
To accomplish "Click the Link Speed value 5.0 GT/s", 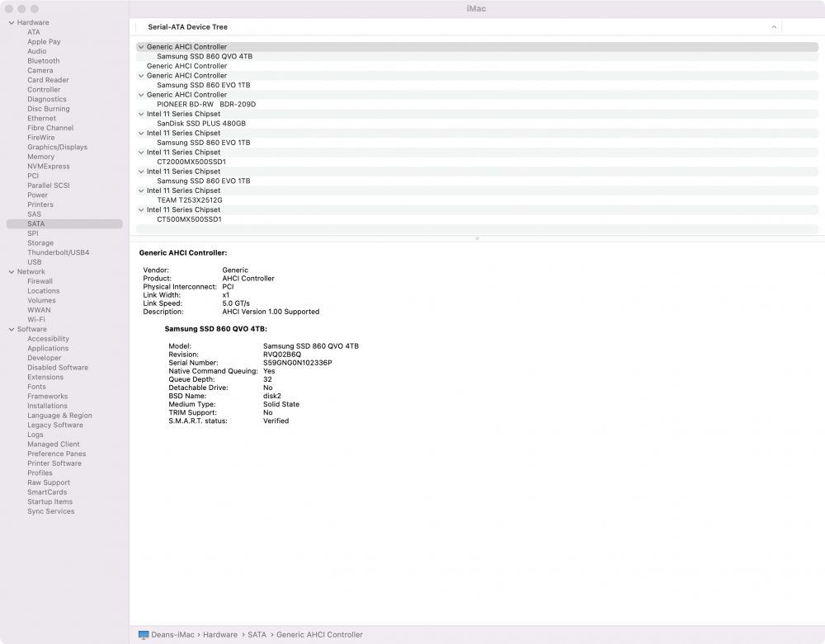I will (236, 303).
